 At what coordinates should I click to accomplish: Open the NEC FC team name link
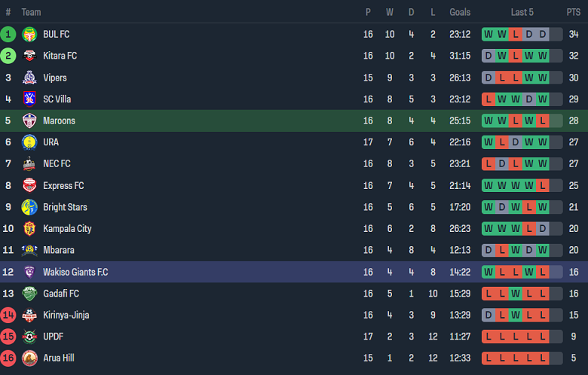[57, 163]
